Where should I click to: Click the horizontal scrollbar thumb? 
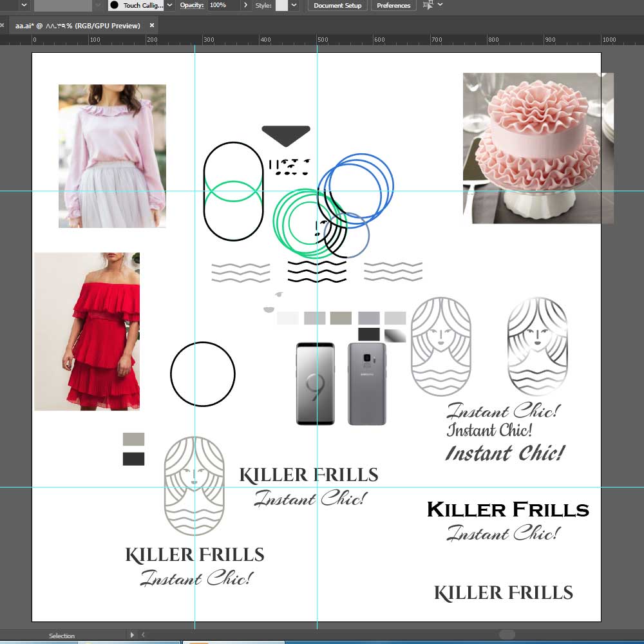coord(507,634)
